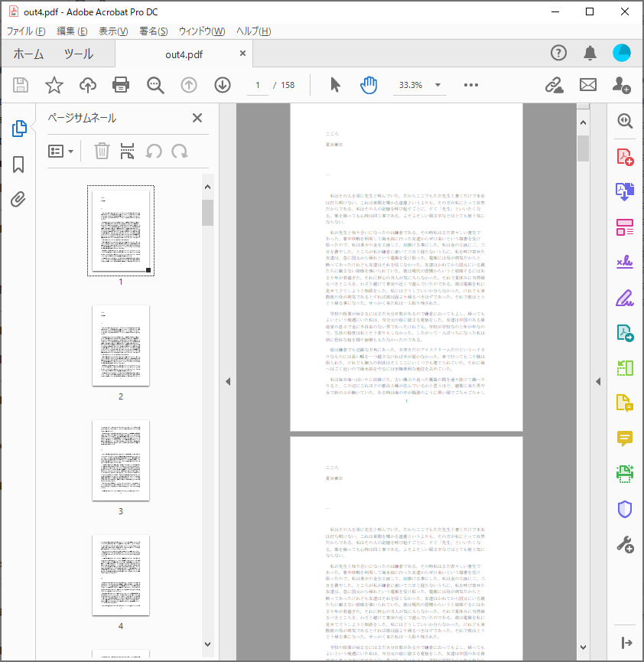Open thumbnail options dropdown menu

click(60, 151)
